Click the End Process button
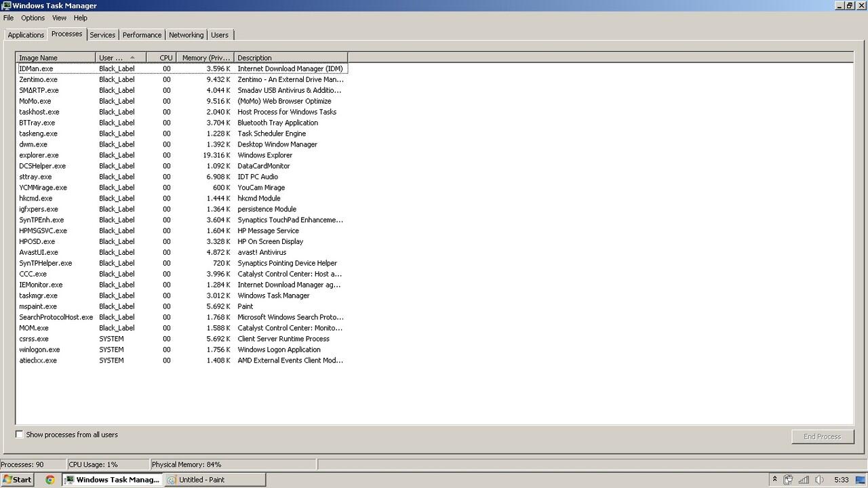The width and height of the screenshot is (868, 488). coord(823,436)
